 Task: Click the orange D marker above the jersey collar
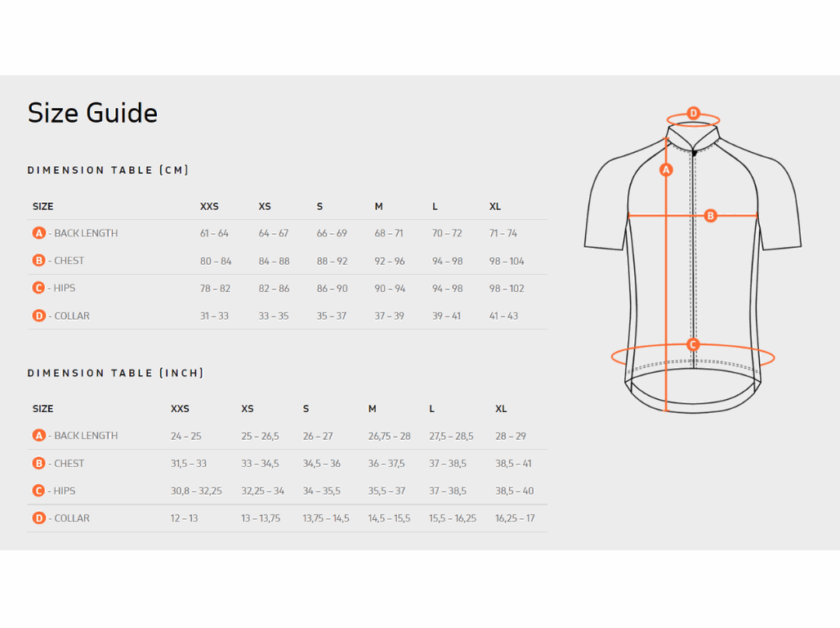point(693,113)
